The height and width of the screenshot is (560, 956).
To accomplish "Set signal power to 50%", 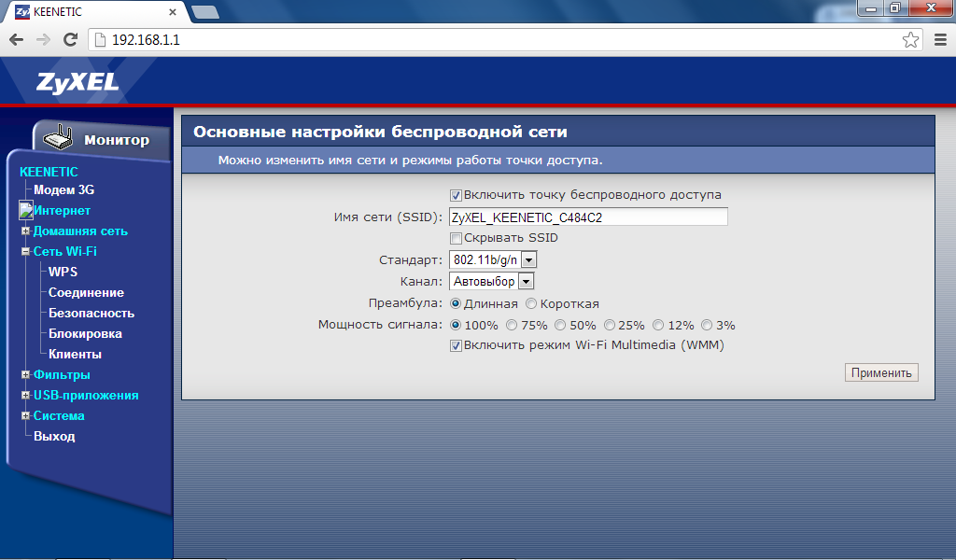I will (x=560, y=325).
